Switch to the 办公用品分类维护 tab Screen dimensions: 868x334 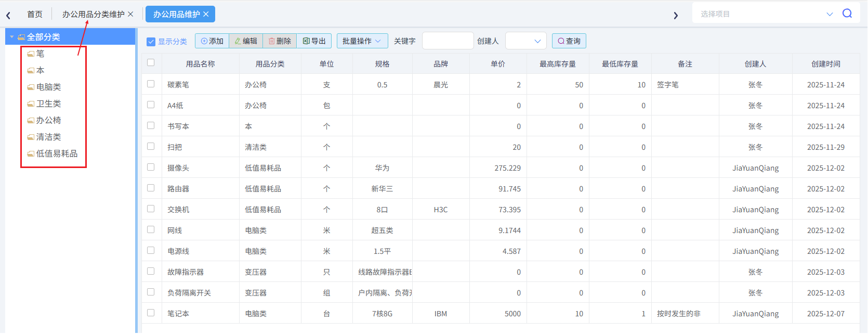93,14
